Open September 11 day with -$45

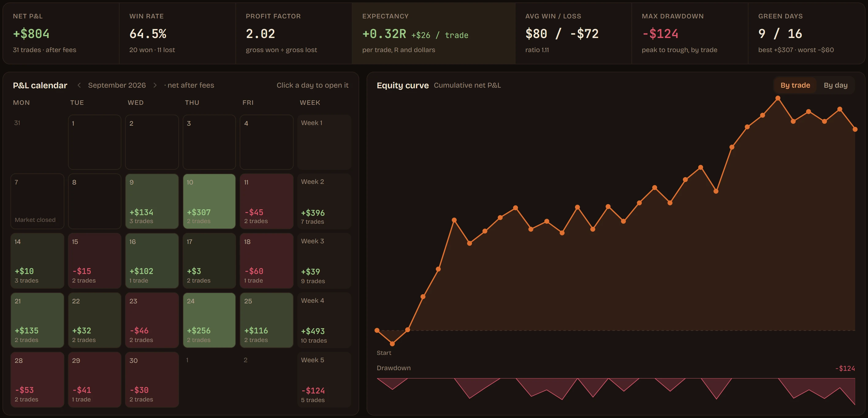pos(267,201)
